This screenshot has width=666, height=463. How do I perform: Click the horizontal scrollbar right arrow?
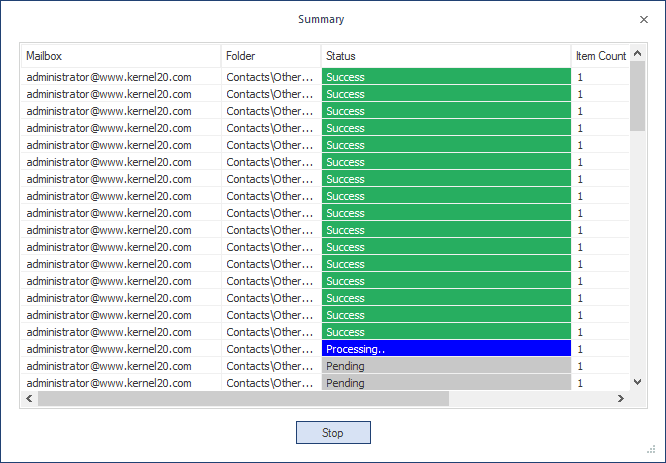(621, 398)
